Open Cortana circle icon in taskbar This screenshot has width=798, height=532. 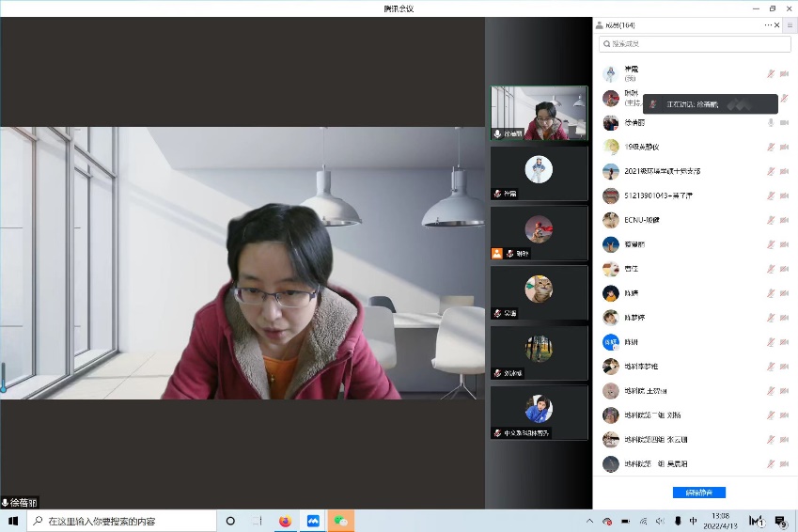[x=230, y=521]
